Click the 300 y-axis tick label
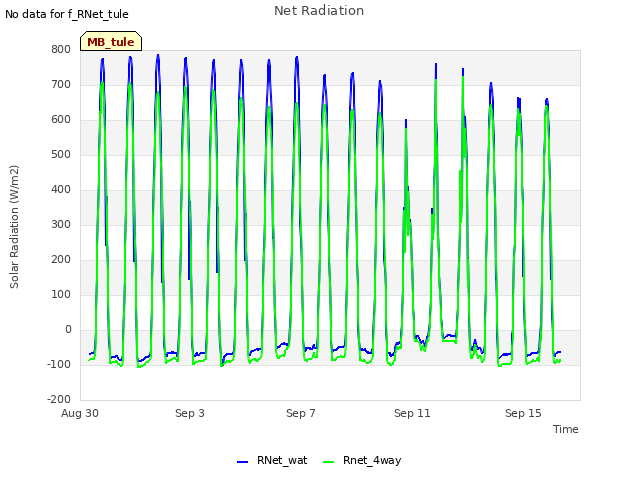The image size is (640, 480). [x=61, y=224]
